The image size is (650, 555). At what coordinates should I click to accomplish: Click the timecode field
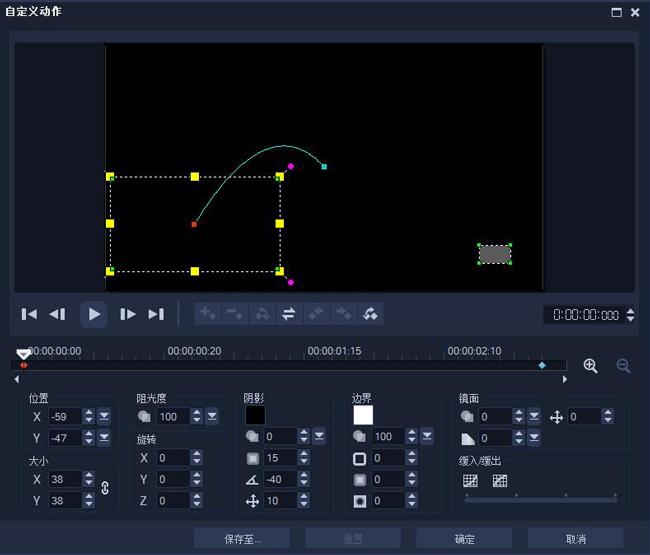click(x=584, y=315)
